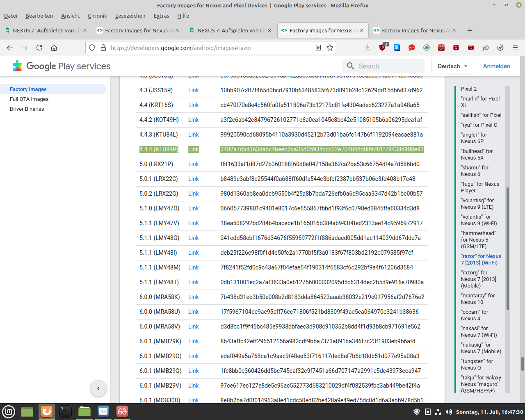The height and width of the screenshot is (420, 525).
Task: Download the 5.1.1 (LMY48T) image link
Action: 194,282
